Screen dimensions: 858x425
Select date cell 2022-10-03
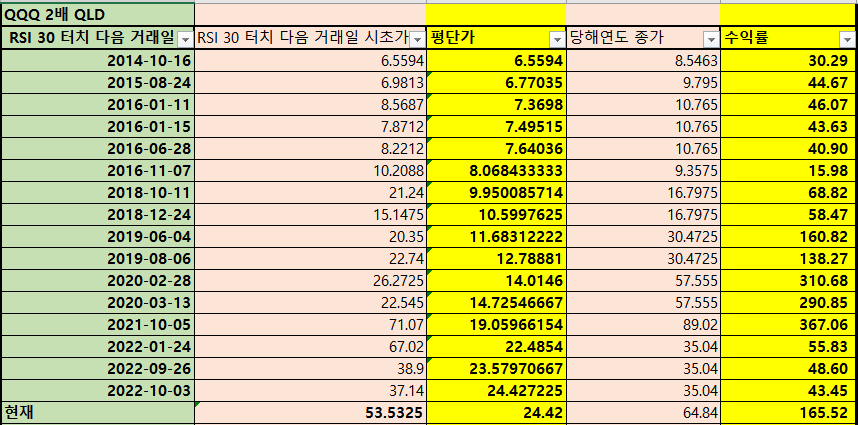[98, 391]
